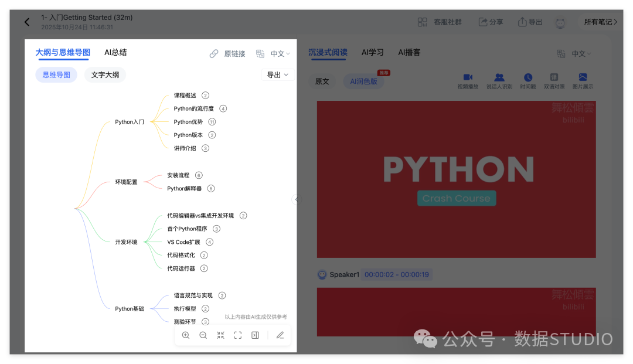Open the user avatar at top right
The height and width of the screenshot is (364, 633).
click(x=560, y=22)
